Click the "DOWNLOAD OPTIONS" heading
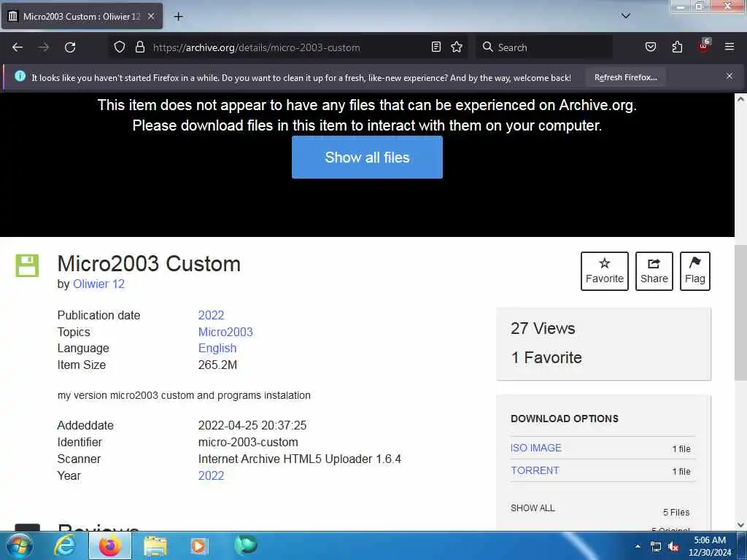The height and width of the screenshot is (560, 747). 565,419
